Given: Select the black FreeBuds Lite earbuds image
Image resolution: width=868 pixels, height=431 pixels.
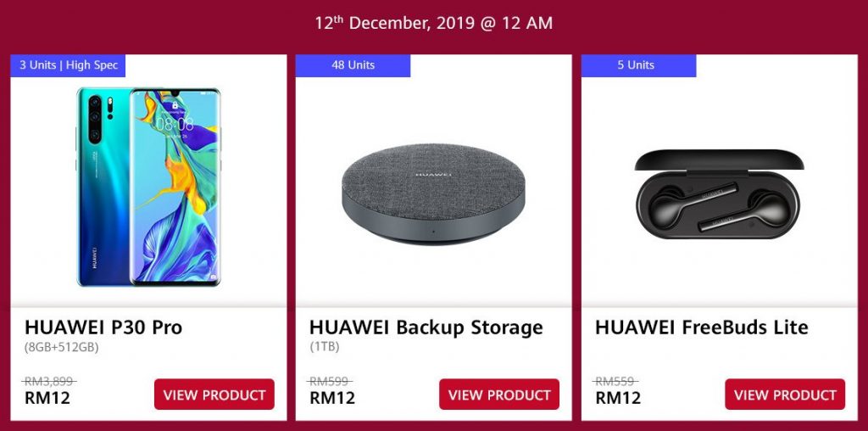Looking at the screenshot, I should tap(719, 194).
